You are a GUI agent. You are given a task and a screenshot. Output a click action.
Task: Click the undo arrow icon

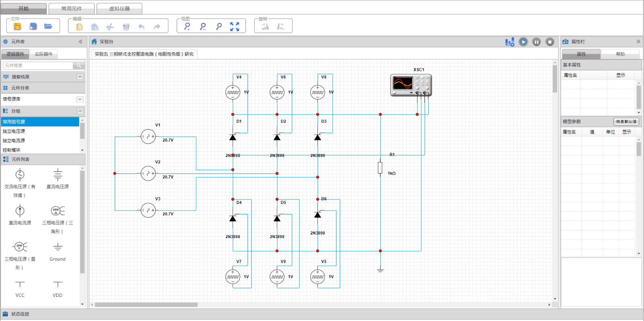click(x=141, y=27)
